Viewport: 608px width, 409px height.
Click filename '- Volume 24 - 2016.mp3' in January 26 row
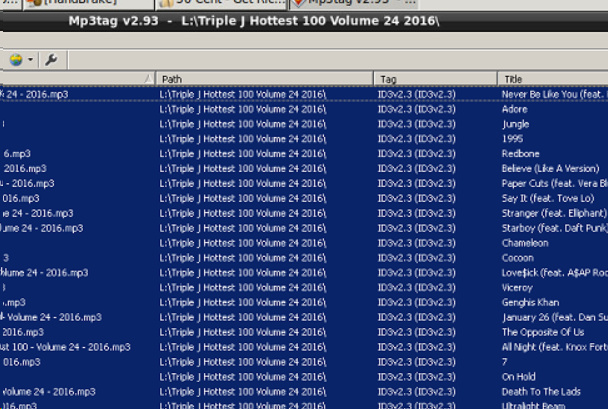tap(51, 317)
